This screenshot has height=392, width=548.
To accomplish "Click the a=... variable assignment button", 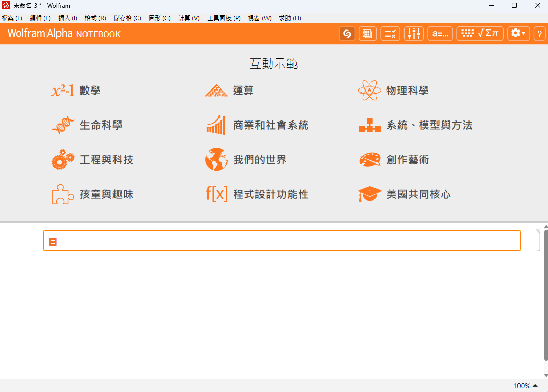I will (x=440, y=34).
